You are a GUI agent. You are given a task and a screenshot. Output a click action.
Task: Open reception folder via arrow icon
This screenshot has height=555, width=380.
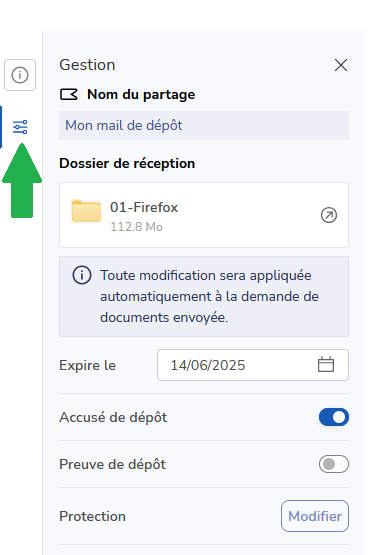point(329,215)
